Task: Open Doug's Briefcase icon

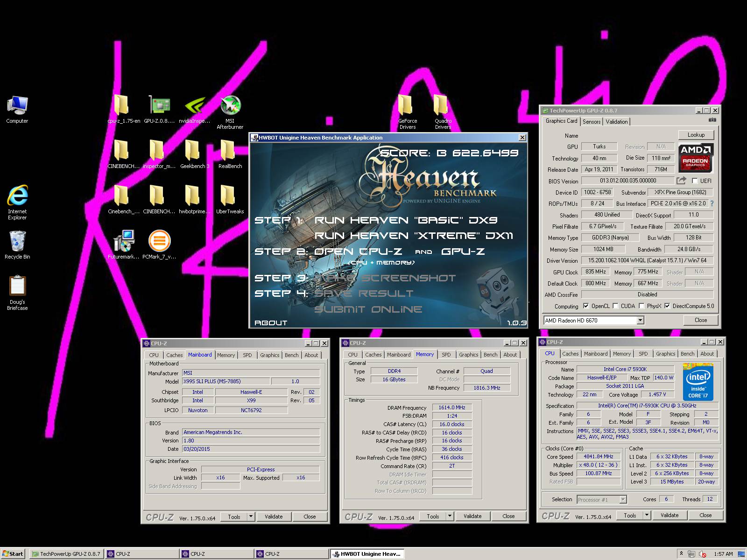Action: click(x=17, y=293)
